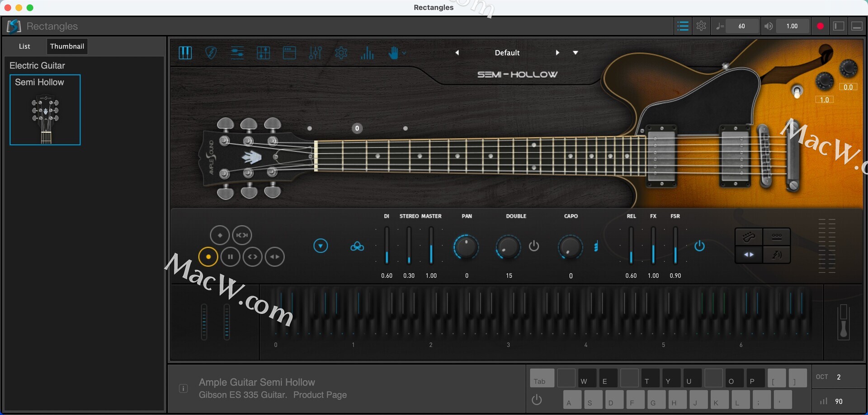This screenshot has height=415, width=868.
Task: Open the horizontal sliders Tab Player icon
Action: (x=237, y=53)
